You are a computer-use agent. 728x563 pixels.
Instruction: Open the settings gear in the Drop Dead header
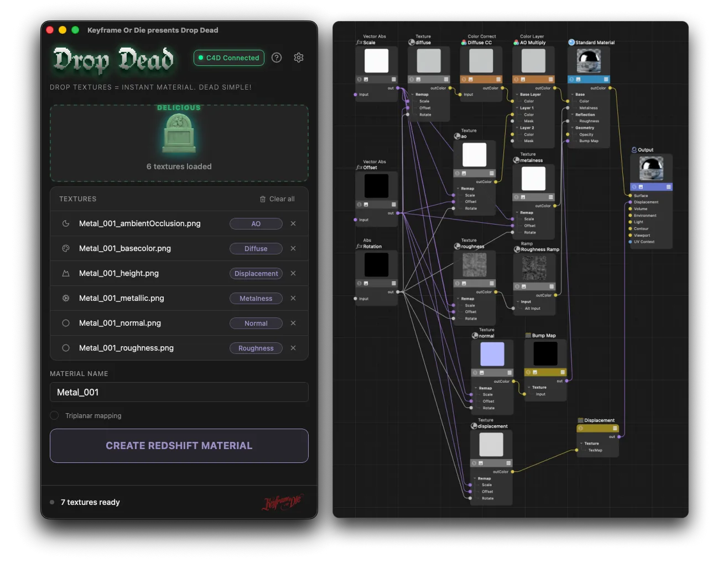pos(299,58)
